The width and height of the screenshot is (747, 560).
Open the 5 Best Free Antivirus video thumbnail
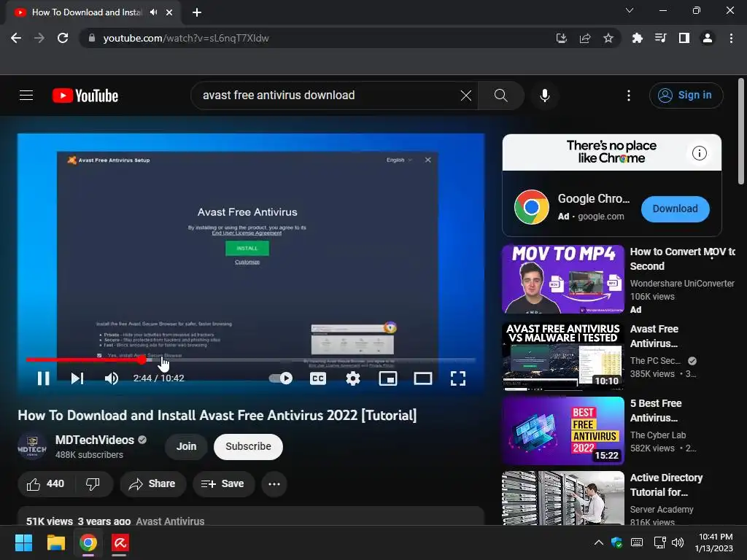[563, 430]
